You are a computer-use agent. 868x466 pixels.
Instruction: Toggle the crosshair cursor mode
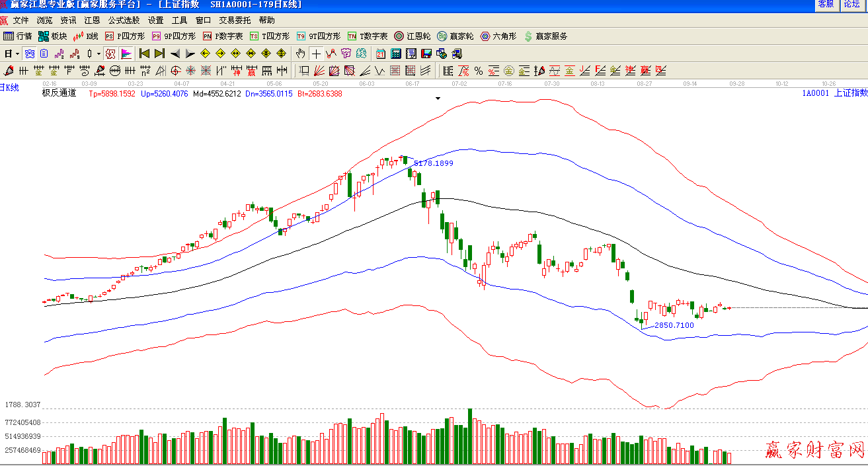pos(316,54)
